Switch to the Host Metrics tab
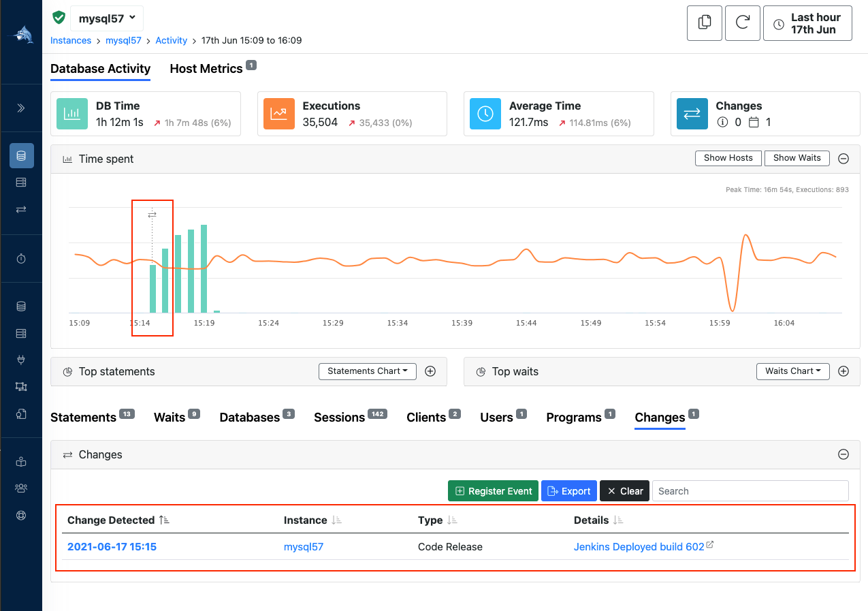 tap(206, 69)
